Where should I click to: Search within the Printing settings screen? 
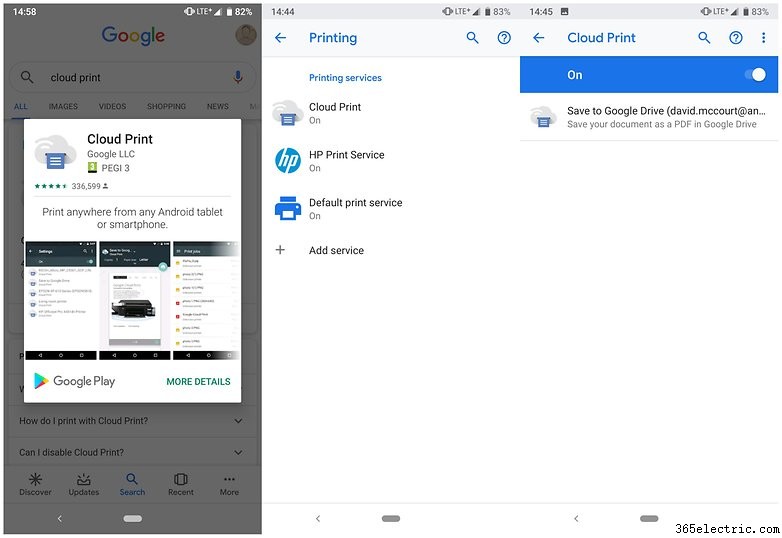(472, 38)
